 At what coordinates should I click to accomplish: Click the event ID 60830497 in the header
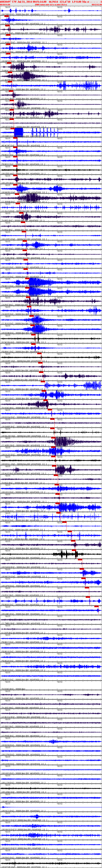pyautogui.click(x=6, y=2)
